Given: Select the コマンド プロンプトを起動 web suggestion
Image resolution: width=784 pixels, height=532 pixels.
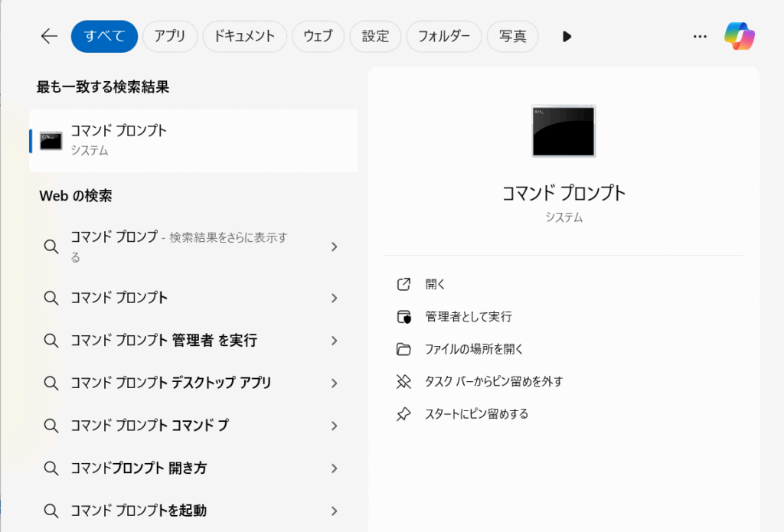Looking at the screenshot, I should point(138,511).
